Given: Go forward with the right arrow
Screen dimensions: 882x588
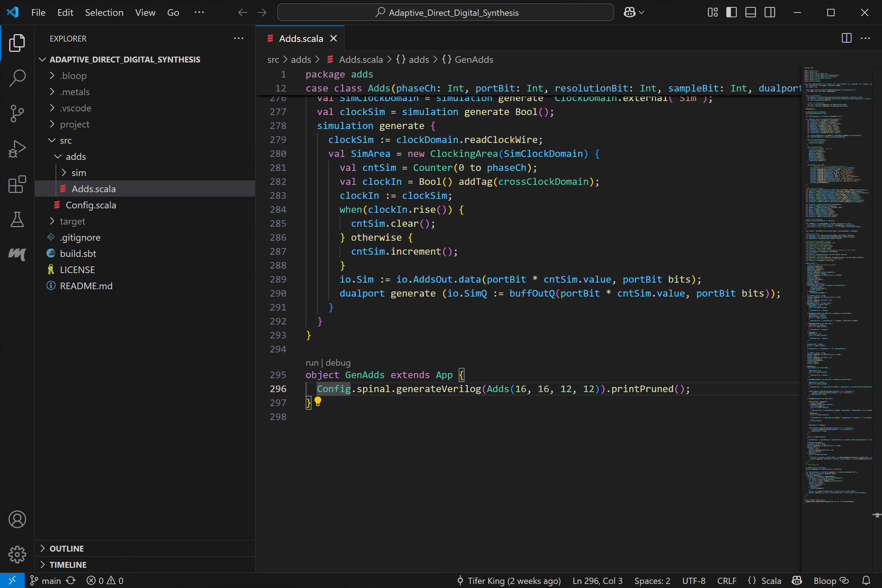Looking at the screenshot, I should [262, 12].
